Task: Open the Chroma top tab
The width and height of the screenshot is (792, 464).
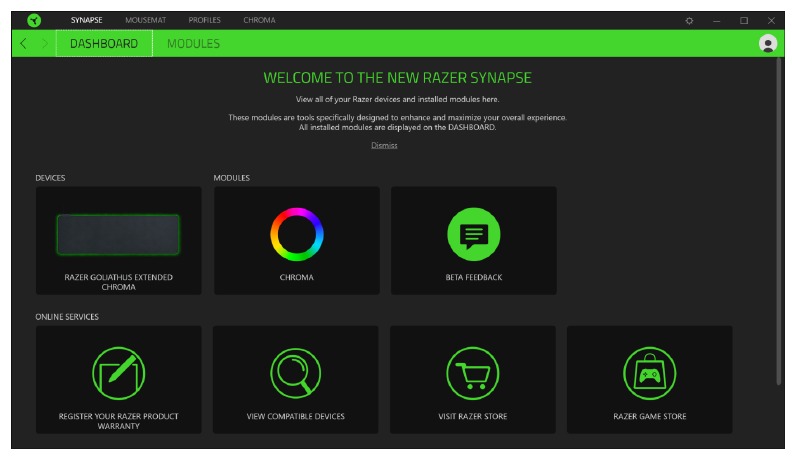Action: click(x=259, y=20)
